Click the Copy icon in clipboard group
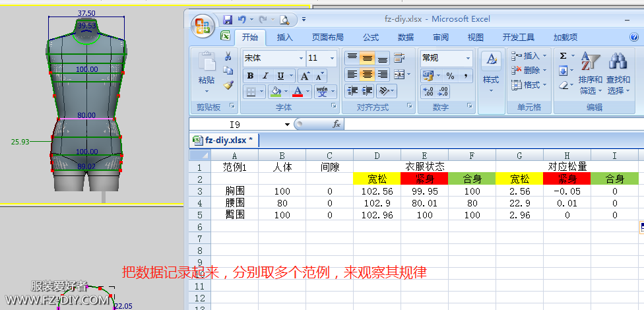Screen dimensions: 644x310 [x=228, y=71]
